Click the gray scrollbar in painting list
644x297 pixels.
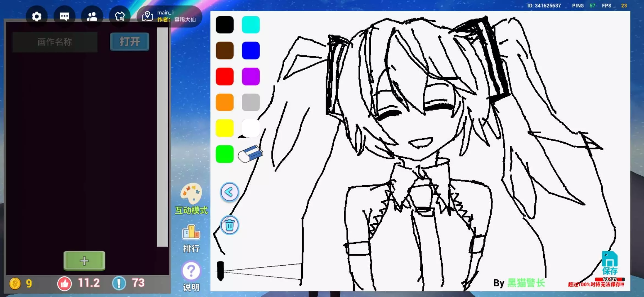tap(162, 137)
